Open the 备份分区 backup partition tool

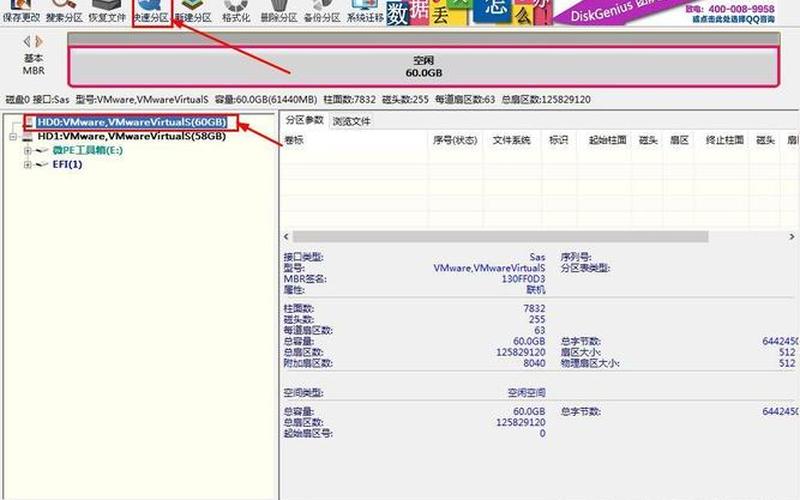click(322, 12)
